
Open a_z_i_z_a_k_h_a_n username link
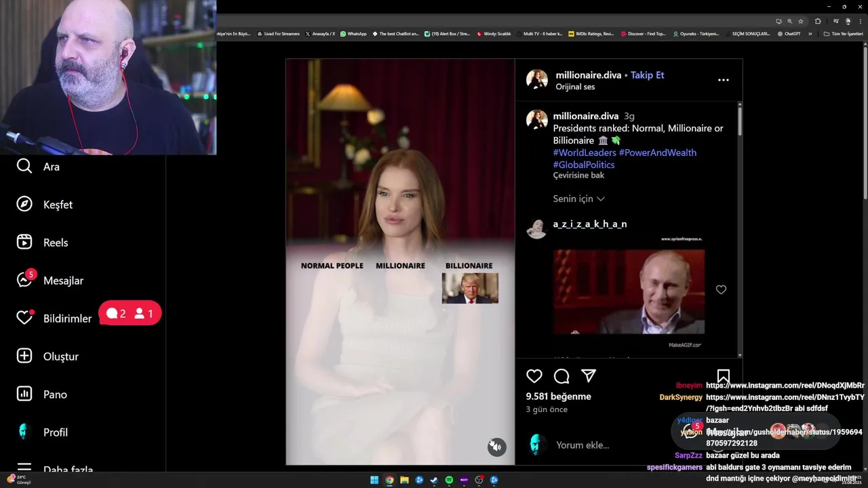point(590,224)
